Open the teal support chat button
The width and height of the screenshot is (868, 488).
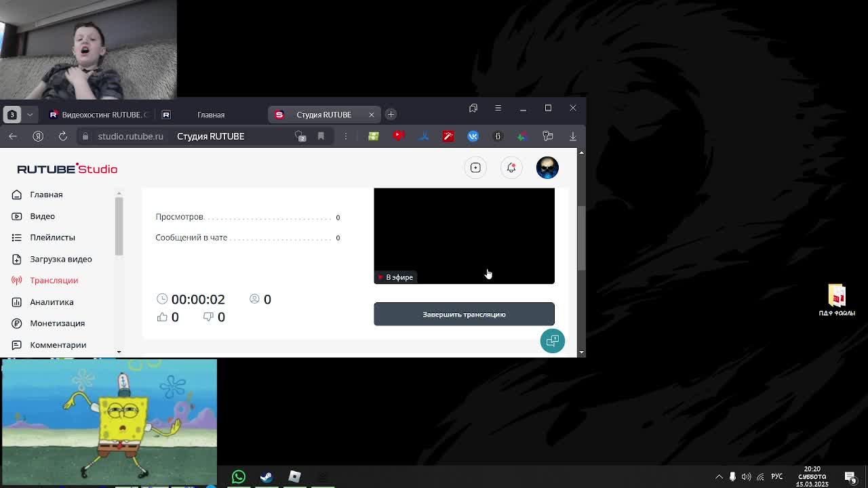552,341
